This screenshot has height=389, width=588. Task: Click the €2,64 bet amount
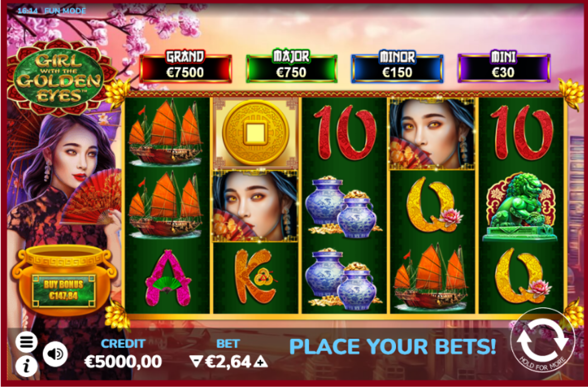point(228,362)
